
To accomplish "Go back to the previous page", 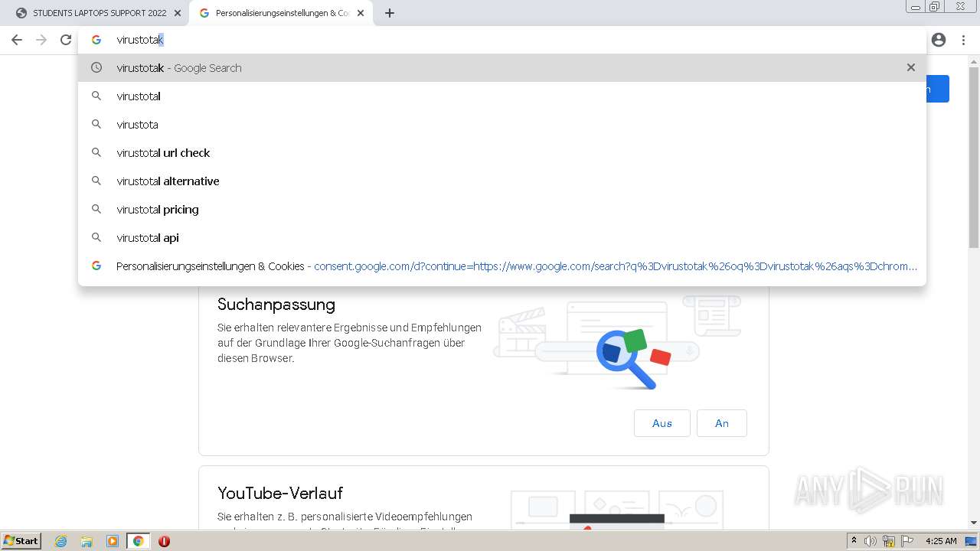I will 17,40.
